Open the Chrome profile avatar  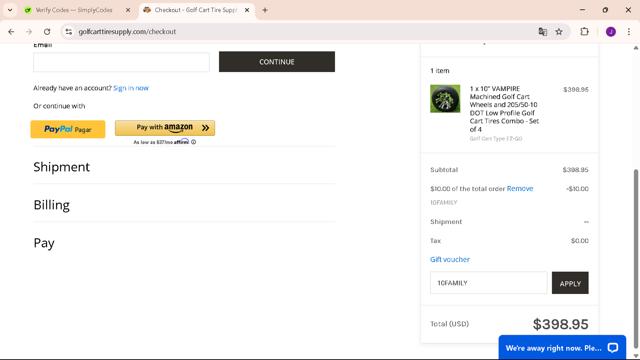click(611, 31)
